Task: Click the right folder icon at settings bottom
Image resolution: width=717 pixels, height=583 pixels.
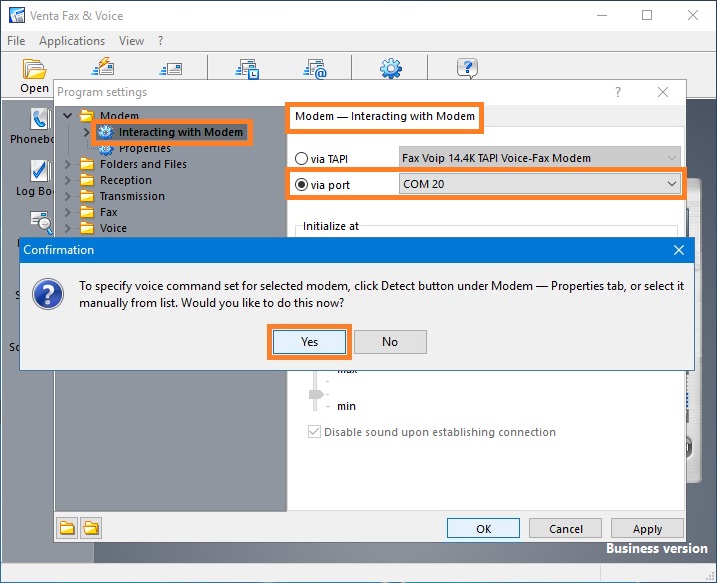Action: coord(91,528)
